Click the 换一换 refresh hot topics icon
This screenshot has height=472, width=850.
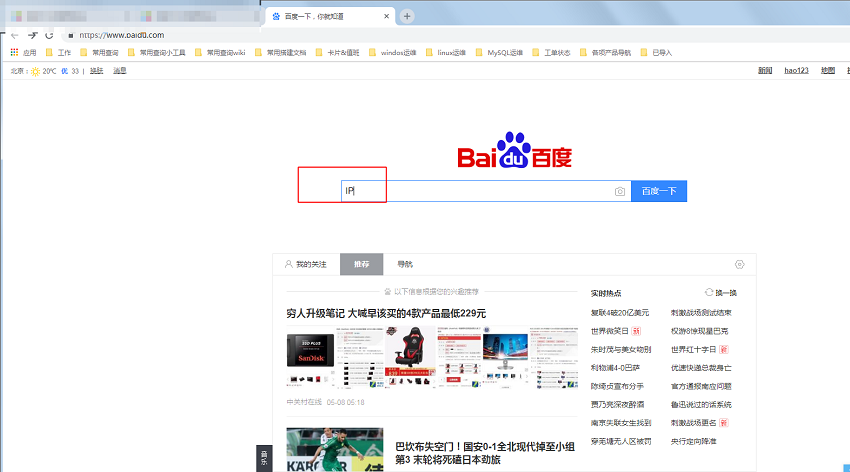click(709, 293)
